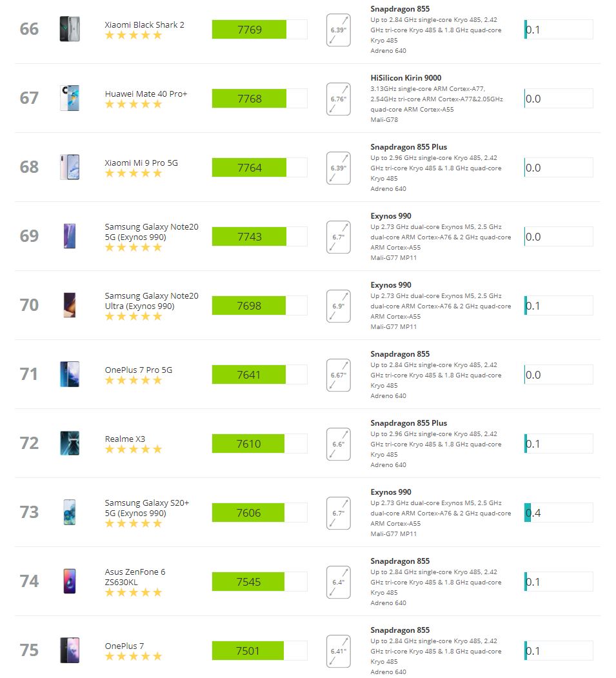This screenshot has height=678, width=616.
Task: Click the star rating under Asus ZenFone 6 ZS630KL
Action: (x=133, y=592)
